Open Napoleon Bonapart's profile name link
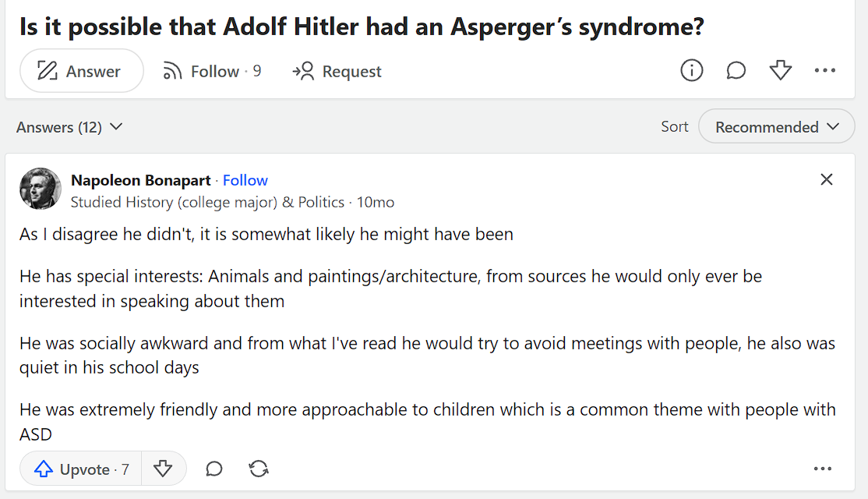The width and height of the screenshot is (868, 499). [x=140, y=181]
